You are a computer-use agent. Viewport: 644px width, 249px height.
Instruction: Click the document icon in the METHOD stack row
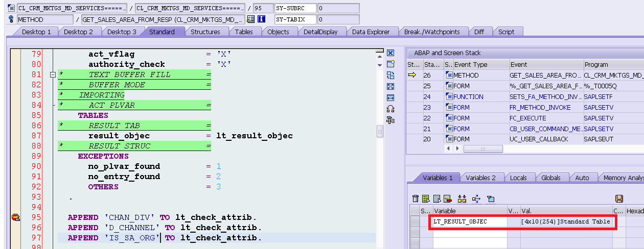click(x=449, y=75)
